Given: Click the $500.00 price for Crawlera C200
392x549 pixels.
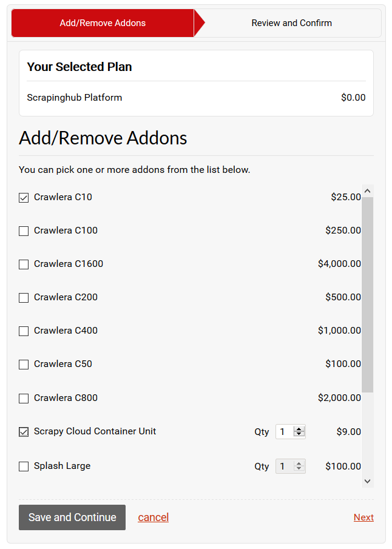Looking at the screenshot, I should pyautogui.click(x=343, y=297).
